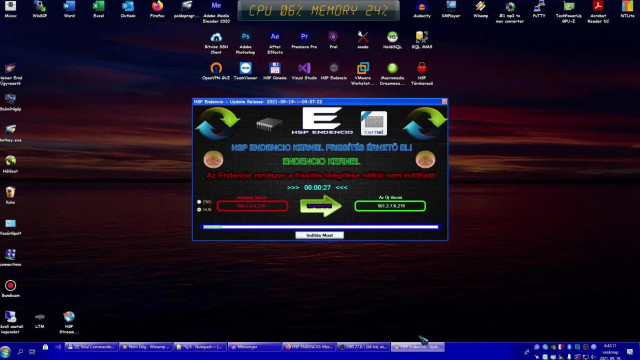640x360 pixels.
Task: Select the ENG language radio button
Action: coord(199,202)
